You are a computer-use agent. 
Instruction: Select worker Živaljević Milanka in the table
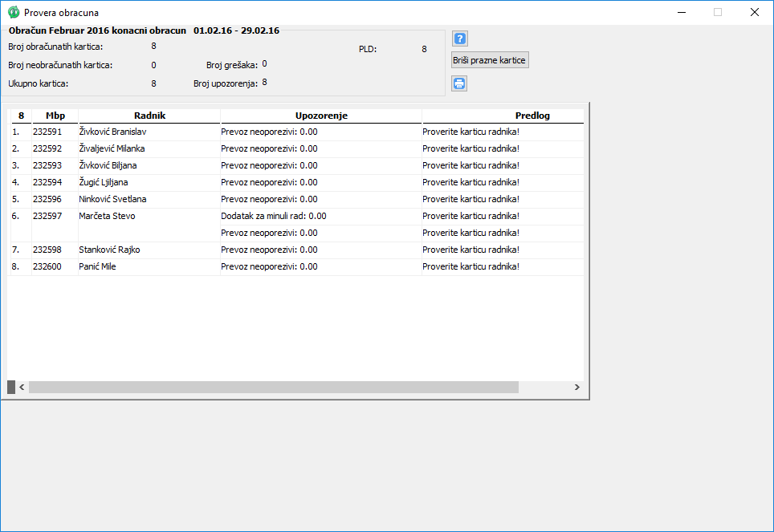(x=112, y=148)
